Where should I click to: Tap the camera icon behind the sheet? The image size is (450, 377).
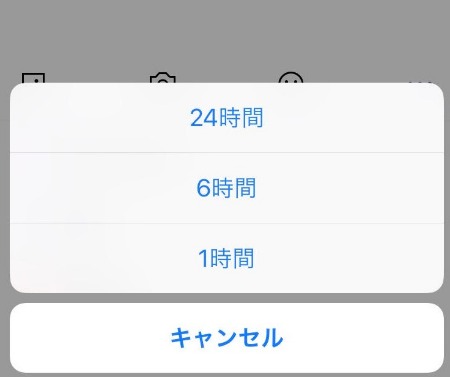[x=162, y=78]
